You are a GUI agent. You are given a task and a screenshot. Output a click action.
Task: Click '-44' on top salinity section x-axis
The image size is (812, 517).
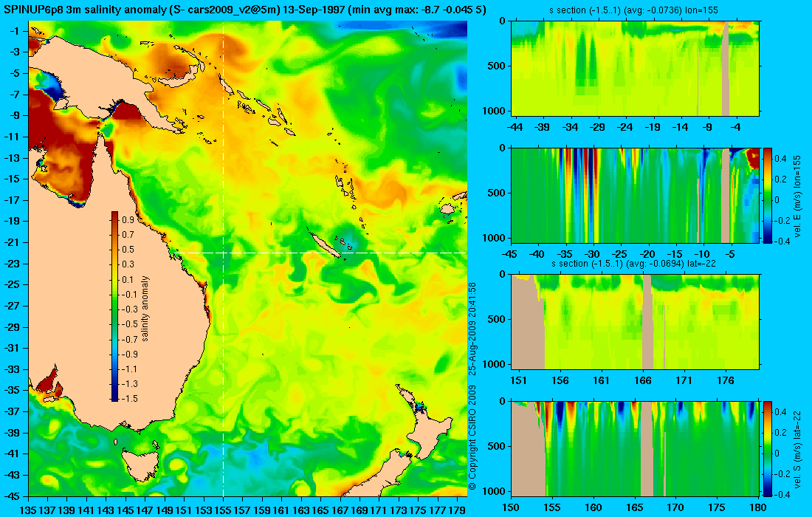(x=515, y=127)
